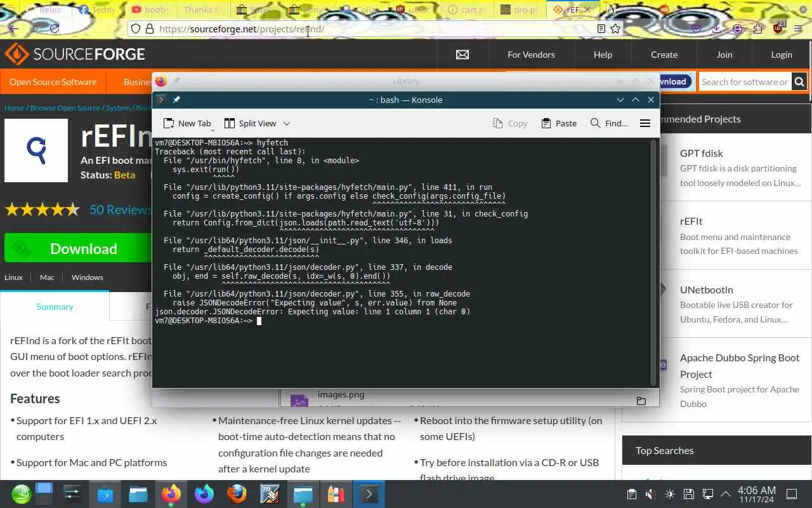Click System in the breadcrumb
The image size is (812, 508).
pos(118,108)
